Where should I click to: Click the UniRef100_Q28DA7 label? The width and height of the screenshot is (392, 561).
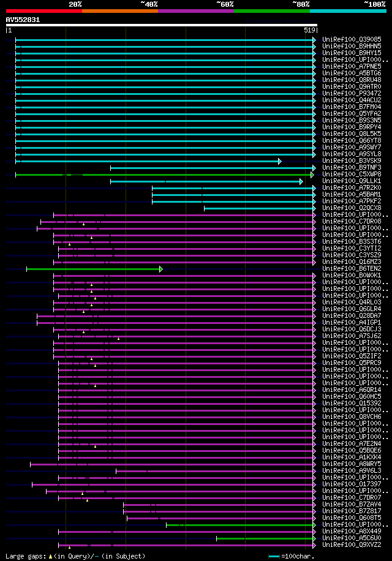coord(352,316)
